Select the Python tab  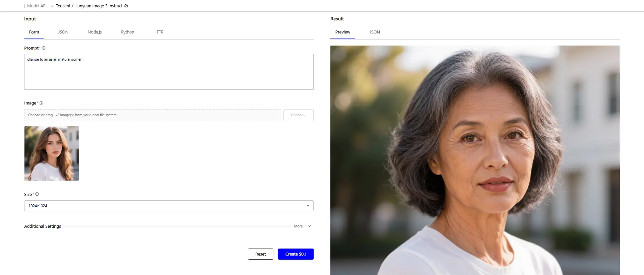[127, 32]
